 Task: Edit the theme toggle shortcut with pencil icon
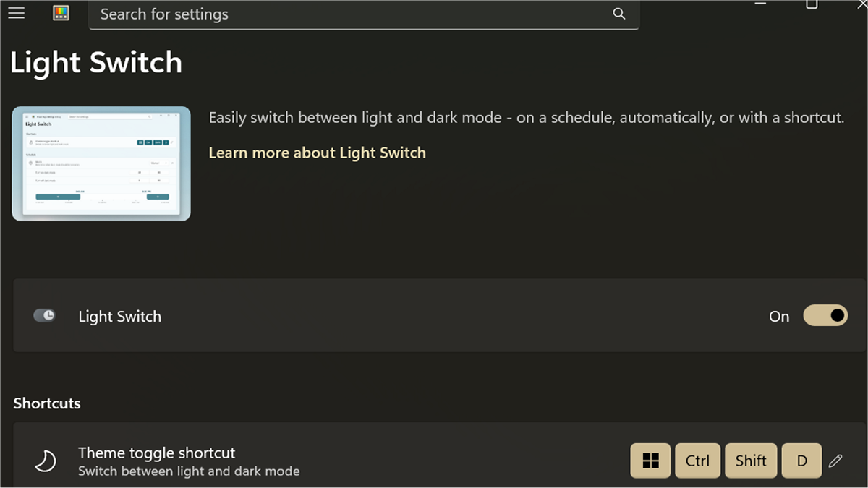click(835, 461)
